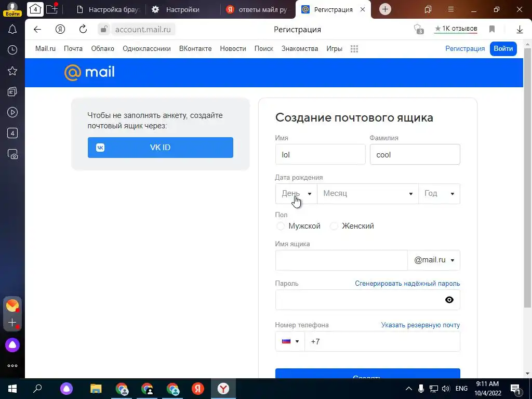
Task: Toggle password visibility eye icon
Action: click(x=449, y=300)
